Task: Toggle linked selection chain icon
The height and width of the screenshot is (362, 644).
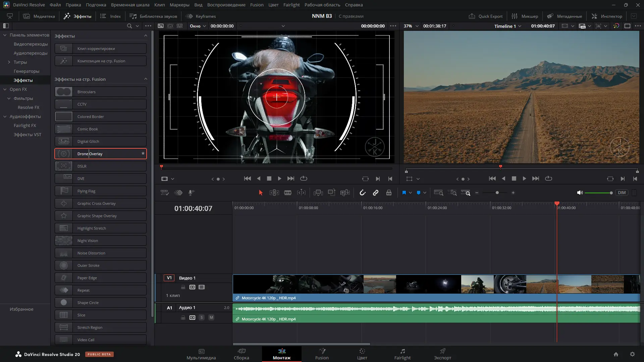Action: click(x=376, y=193)
